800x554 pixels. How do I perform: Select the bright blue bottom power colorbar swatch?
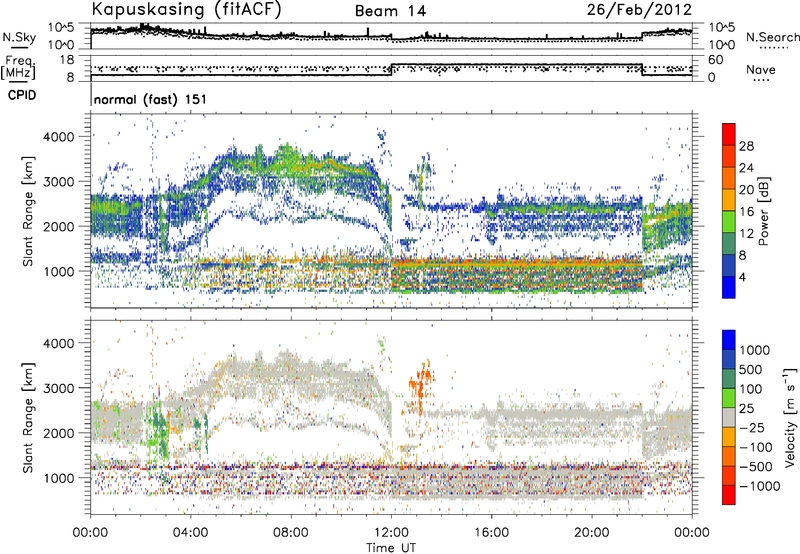[729, 287]
